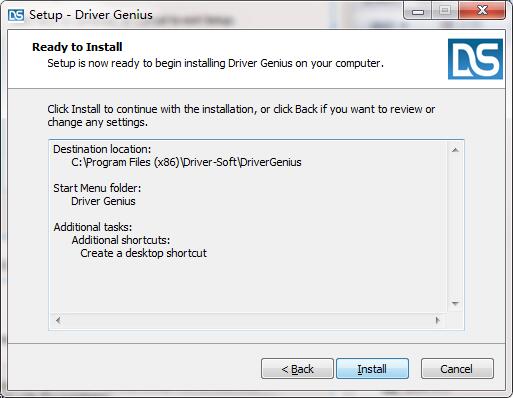Click the horizontal scroll right arrow
Screen dimensions: 513x398
pos(438,320)
